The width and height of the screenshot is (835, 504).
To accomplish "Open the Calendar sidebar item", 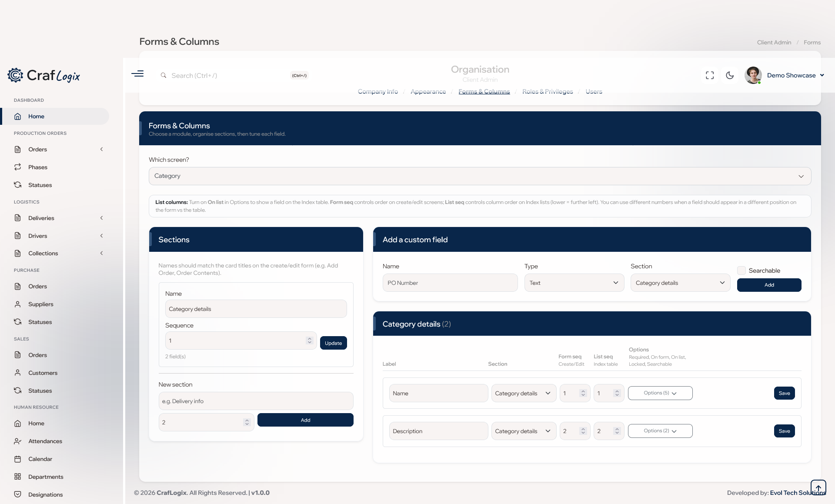I will point(55,459).
